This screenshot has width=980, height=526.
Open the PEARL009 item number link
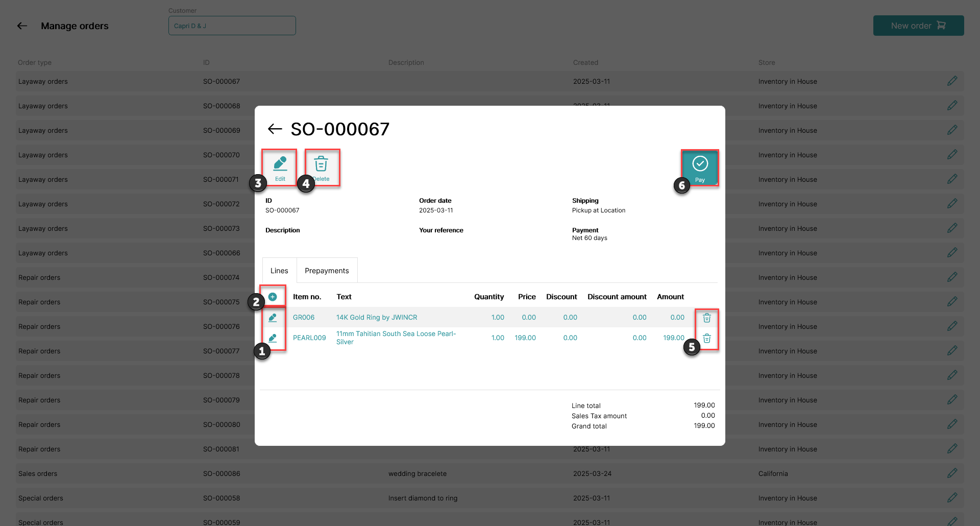(309, 338)
